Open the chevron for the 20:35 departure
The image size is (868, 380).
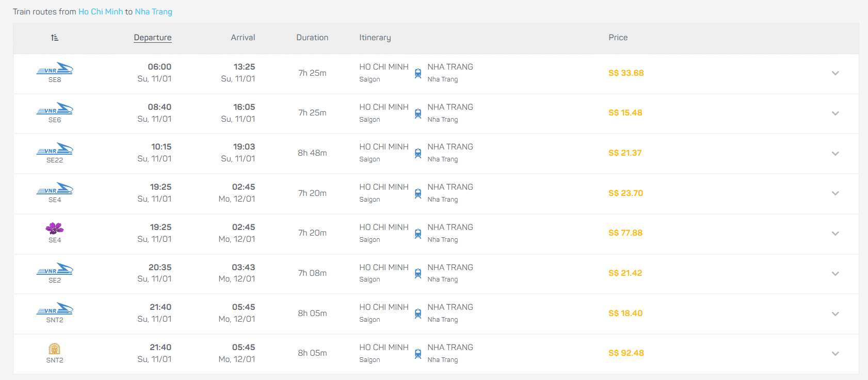pyautogui.click(x=835, y=274)
